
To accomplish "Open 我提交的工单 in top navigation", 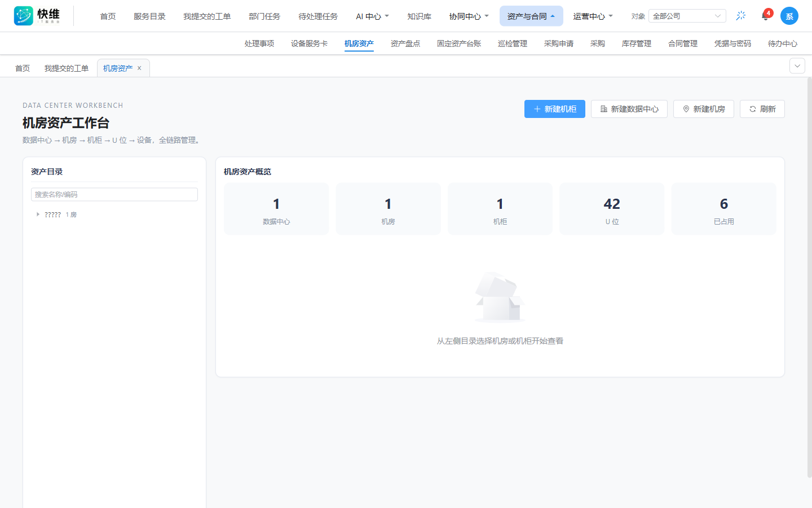I will point(207,16).
